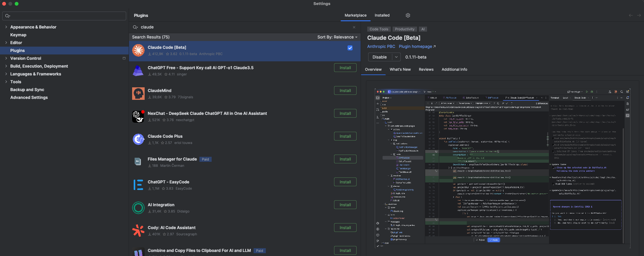Click the AI Integration plugin icon
Viewport: 644px width, 256px height.
tap(138, 208)
